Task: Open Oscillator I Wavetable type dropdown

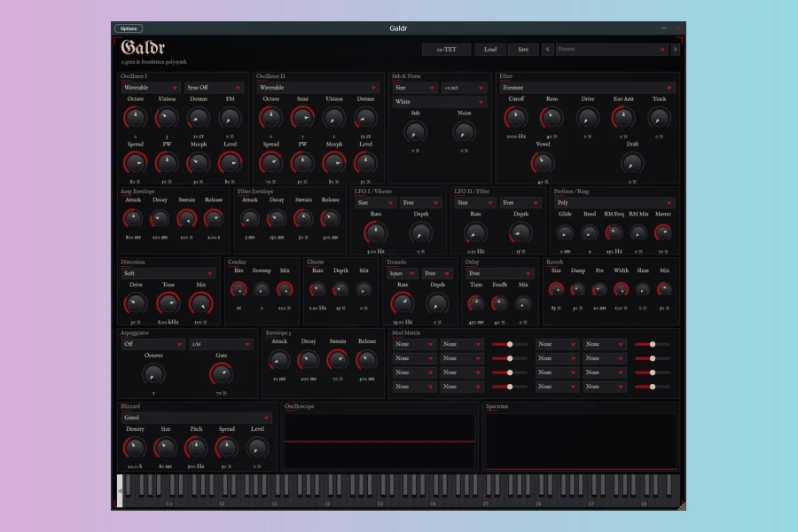Action: coord(150,88)
